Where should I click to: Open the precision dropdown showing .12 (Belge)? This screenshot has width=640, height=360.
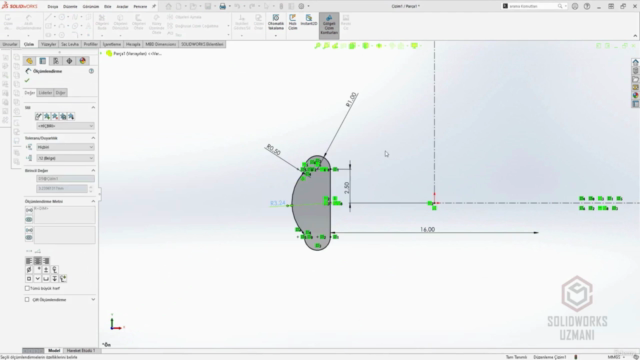(x=65, y=158)
